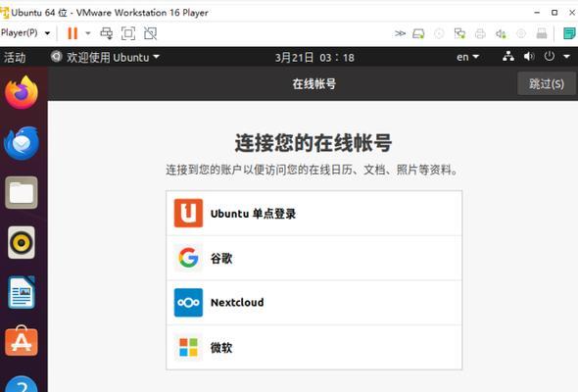The image size is (578, 392).
Task: Open Ubuntu Software store from the dock
Action: (22, 341)
